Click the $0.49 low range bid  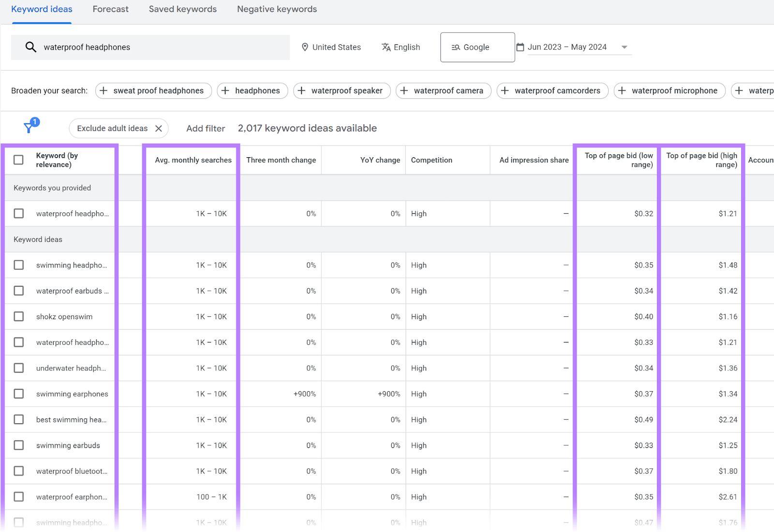(644, 420)
